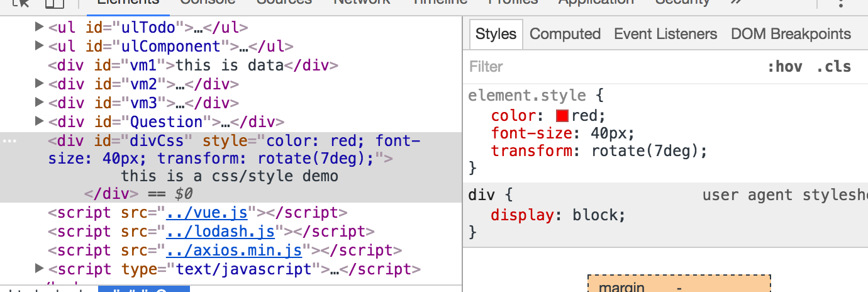
Task: Open the DevTools three-dot menu
Action: pos(840,3)
